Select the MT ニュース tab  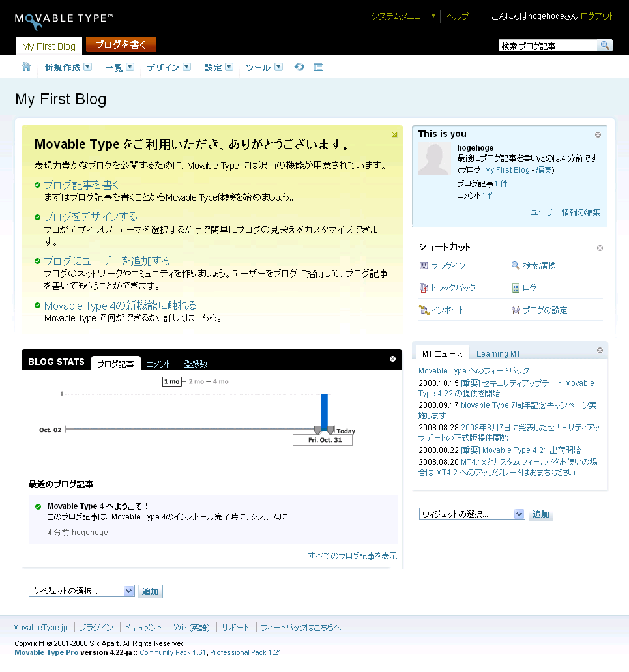click(x=443, y=353)
